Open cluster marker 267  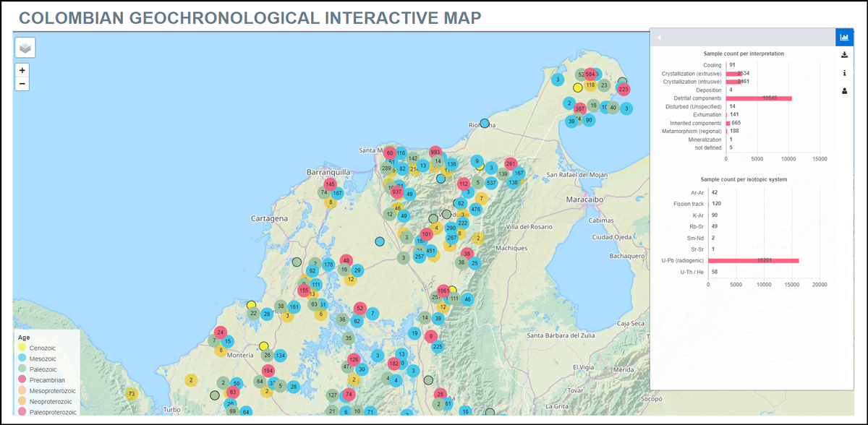click(452, 237)
